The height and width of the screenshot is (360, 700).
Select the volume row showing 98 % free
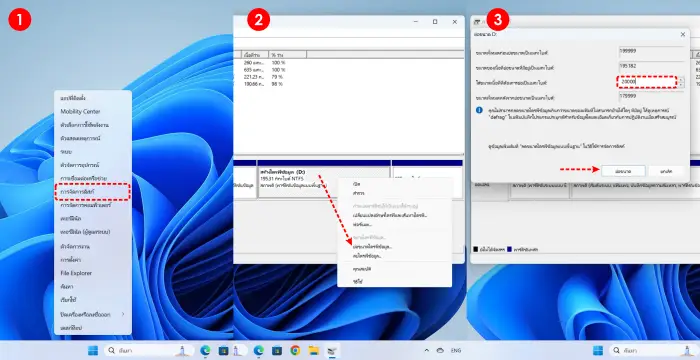tap(265, 84)
